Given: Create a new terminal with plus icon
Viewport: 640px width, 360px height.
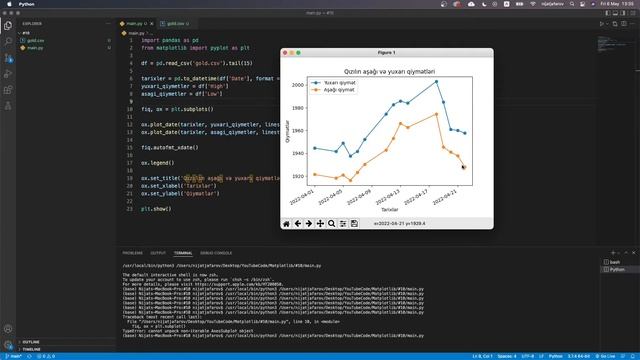Looking at the screenshot, I should 613,253.
